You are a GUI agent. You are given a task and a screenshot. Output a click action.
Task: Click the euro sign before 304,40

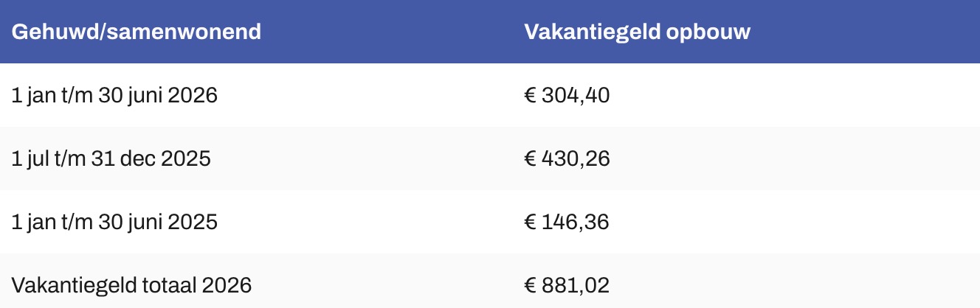[530, 95]
